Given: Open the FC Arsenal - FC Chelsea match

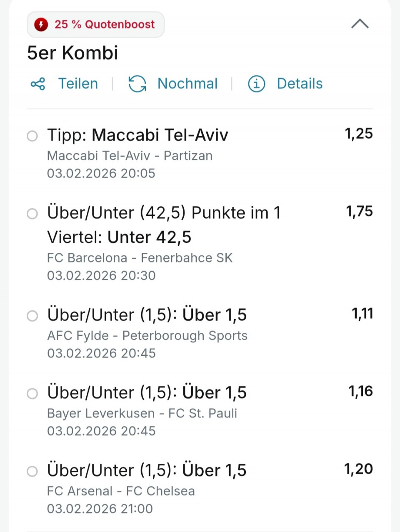Looking at the screenshot, I should coord(121,491).
